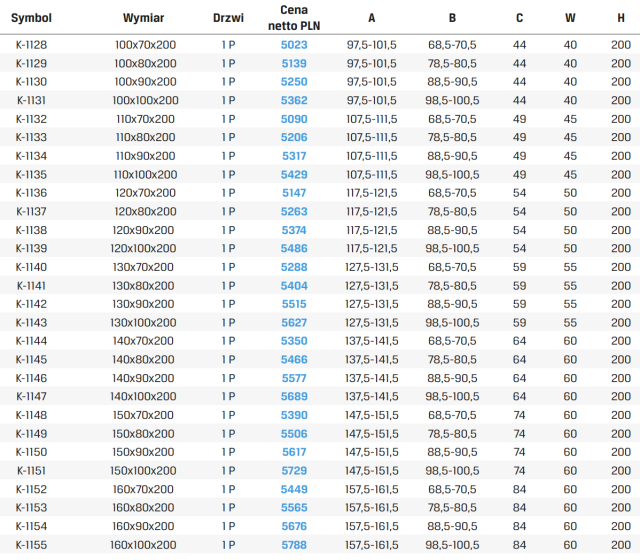The width and height of the screenshot is (640, 560).
Task: Click the K-1140 symbol cell
Action: point(31,267)
